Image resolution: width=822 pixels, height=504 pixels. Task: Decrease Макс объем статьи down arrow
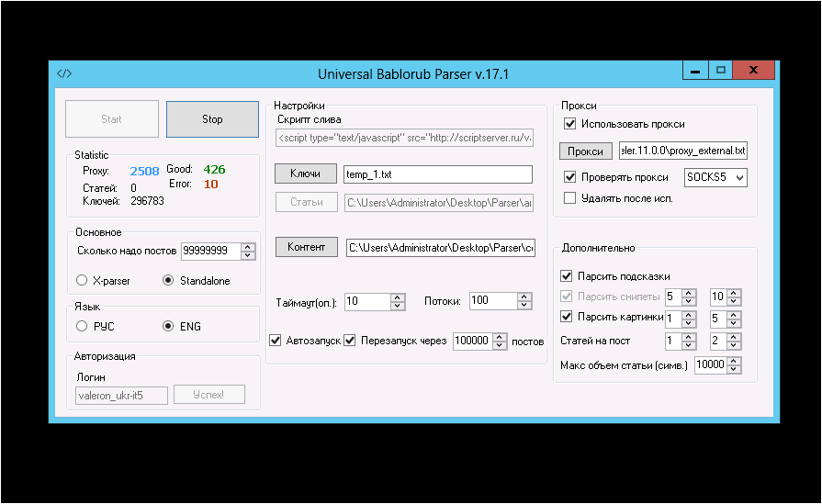(734, 369)
